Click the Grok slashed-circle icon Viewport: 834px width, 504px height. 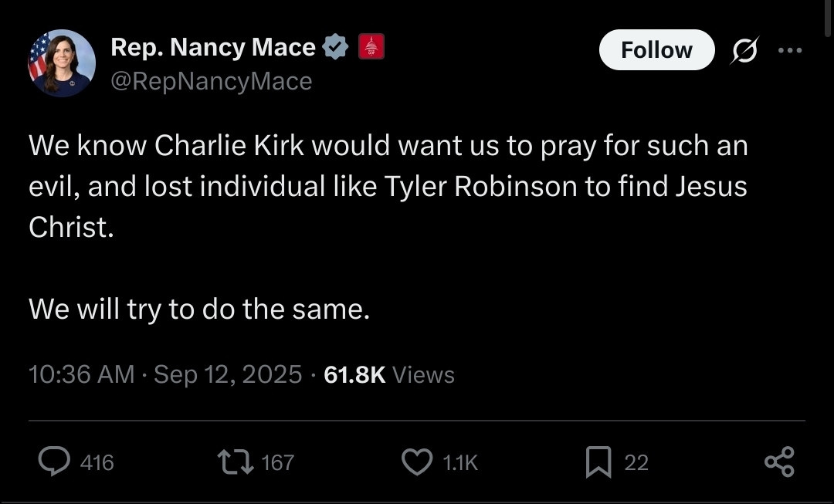coord(745,50)
